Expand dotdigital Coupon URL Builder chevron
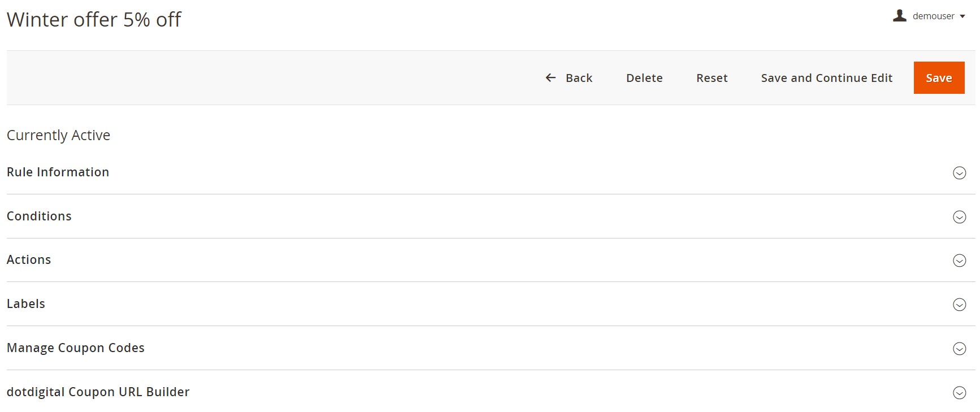The width and height of the screenshot is (980, 412). tap(959, 393)
